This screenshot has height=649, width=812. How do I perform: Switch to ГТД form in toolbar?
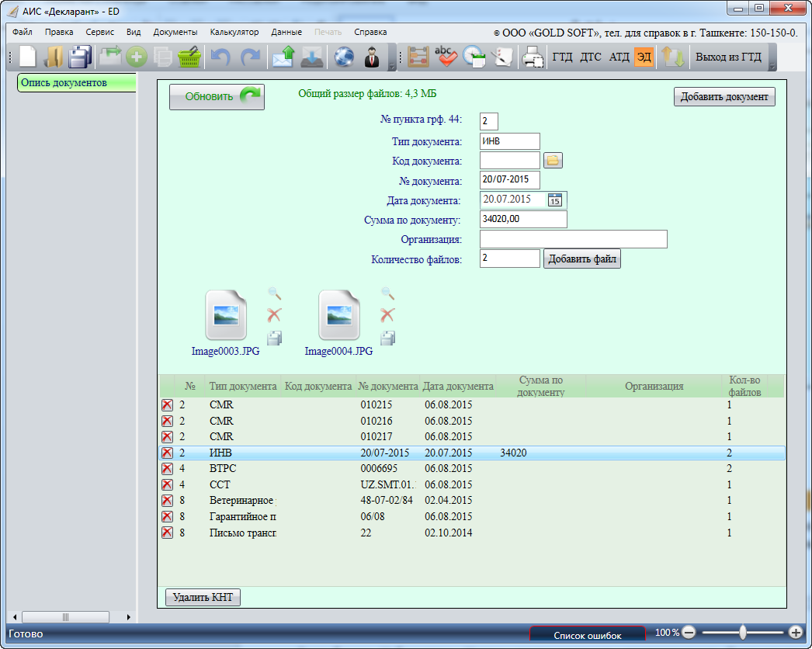[562, 57]
